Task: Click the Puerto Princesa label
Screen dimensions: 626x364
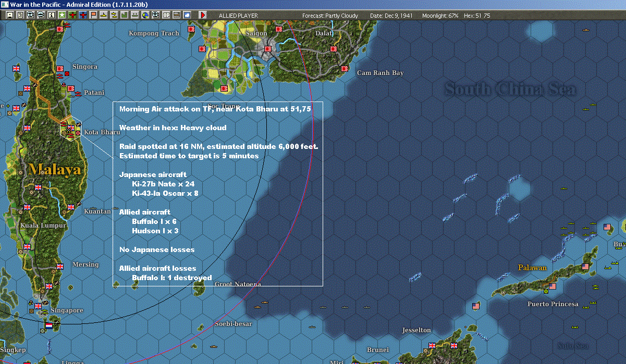Action: coord(553,304)
